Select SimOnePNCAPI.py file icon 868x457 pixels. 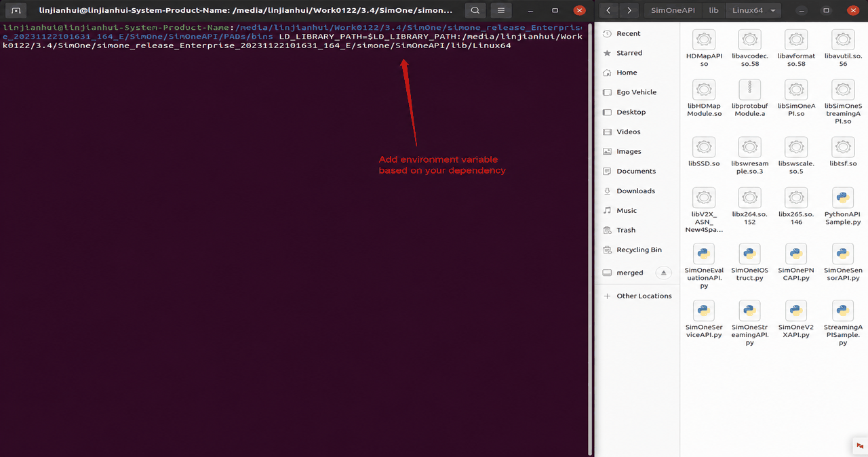pyautogui.click(x=796, y=254)
